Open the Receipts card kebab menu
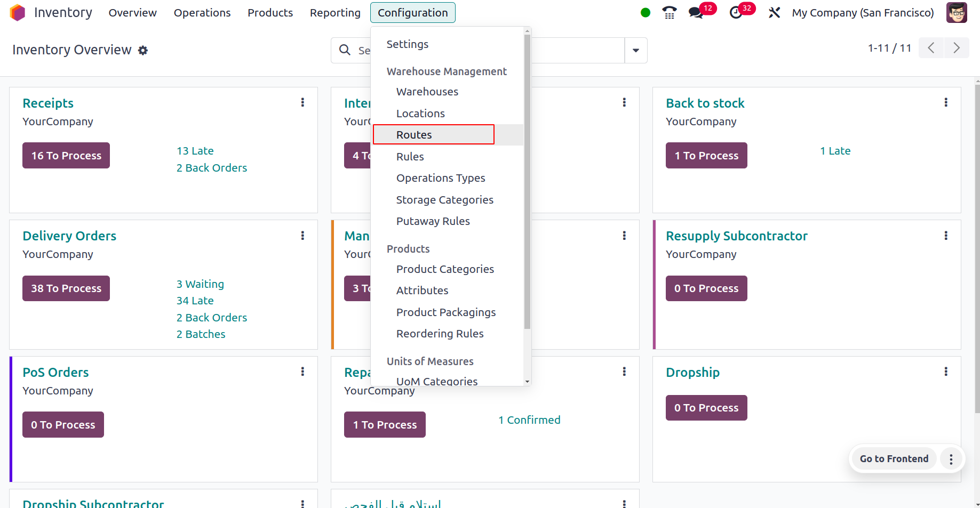The width and height of the screenshot is (980, 508). tap(302, 102)
